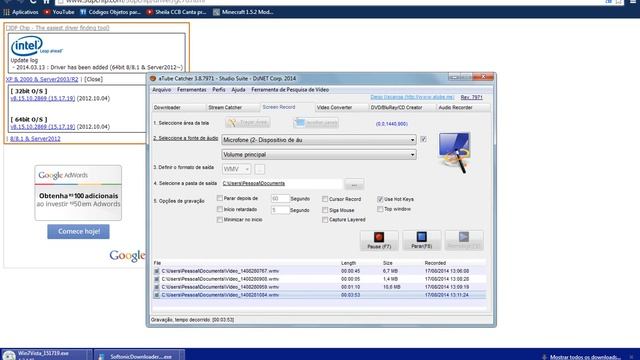
Task: Open Ferramenta de Pesquisa de Vídeo menu
Action: pyautogui.click(x=290, y=90)
